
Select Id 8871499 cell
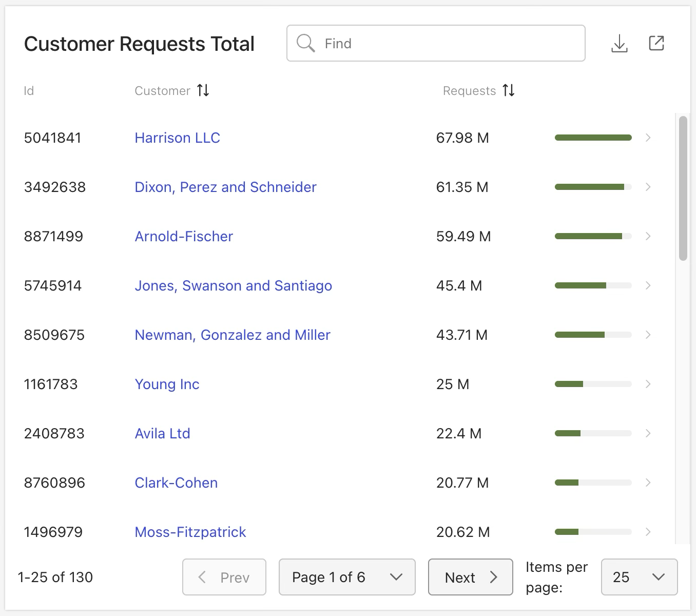[53, 236]
